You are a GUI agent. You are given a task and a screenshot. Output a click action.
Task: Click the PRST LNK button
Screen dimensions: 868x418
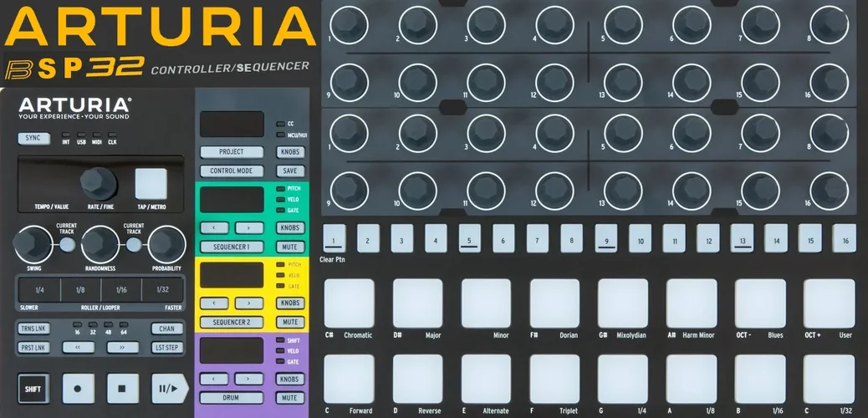tap(33, 348)
